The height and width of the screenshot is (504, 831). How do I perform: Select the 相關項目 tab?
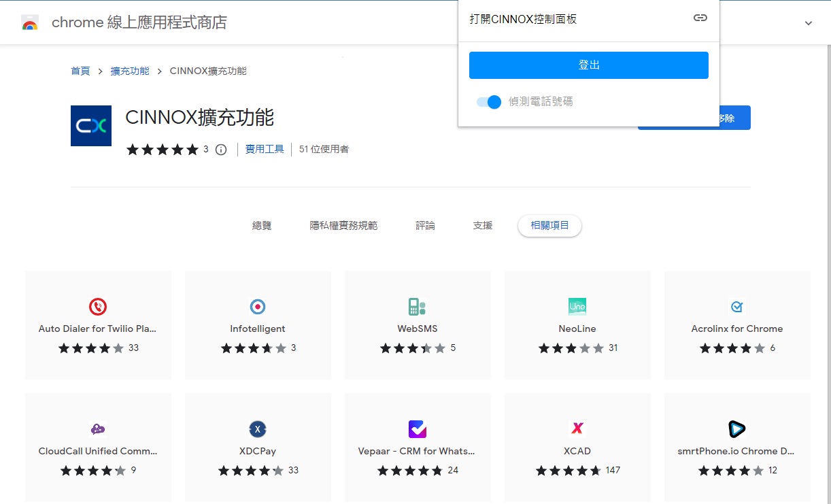549,225
